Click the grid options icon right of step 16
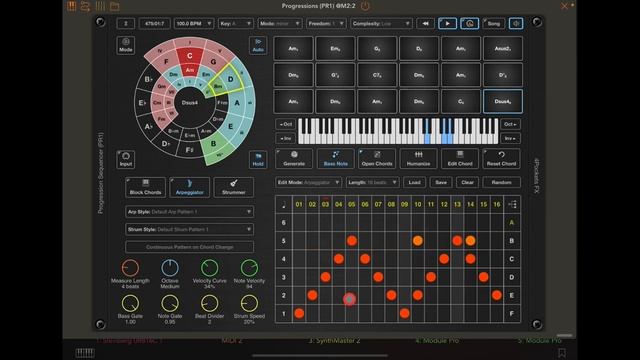 pyautogui.click(x=512, y=204)
